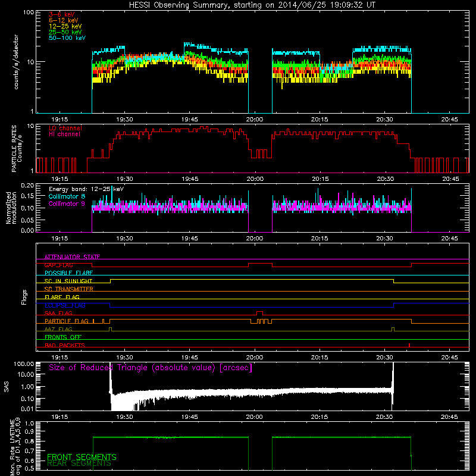Click the 19:45 tick label under particle rates plot

[190, 179]
